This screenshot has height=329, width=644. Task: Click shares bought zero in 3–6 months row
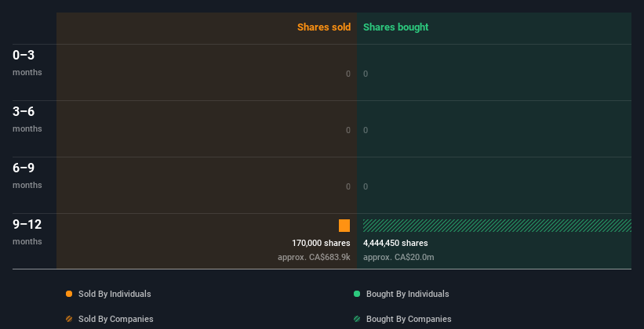[366, 130]
